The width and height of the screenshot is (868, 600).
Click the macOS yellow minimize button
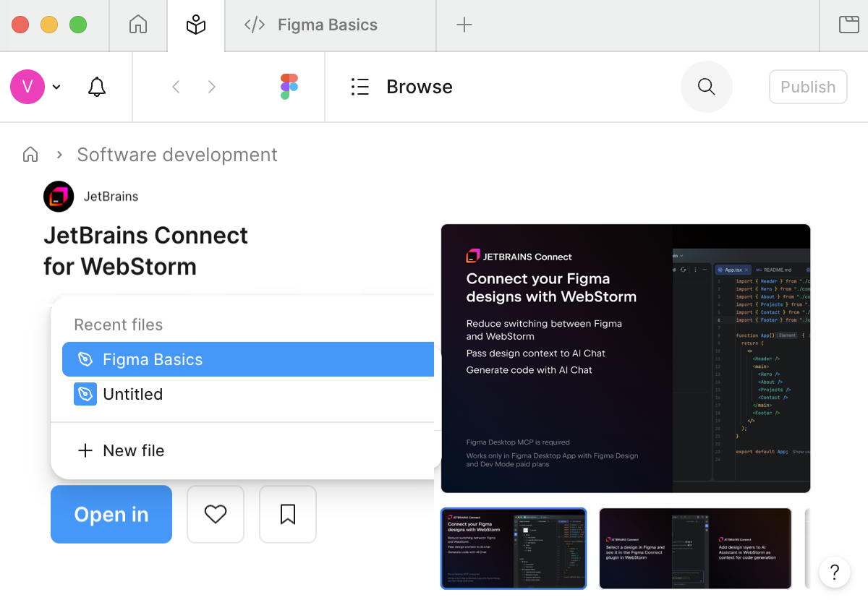[49, 25]
